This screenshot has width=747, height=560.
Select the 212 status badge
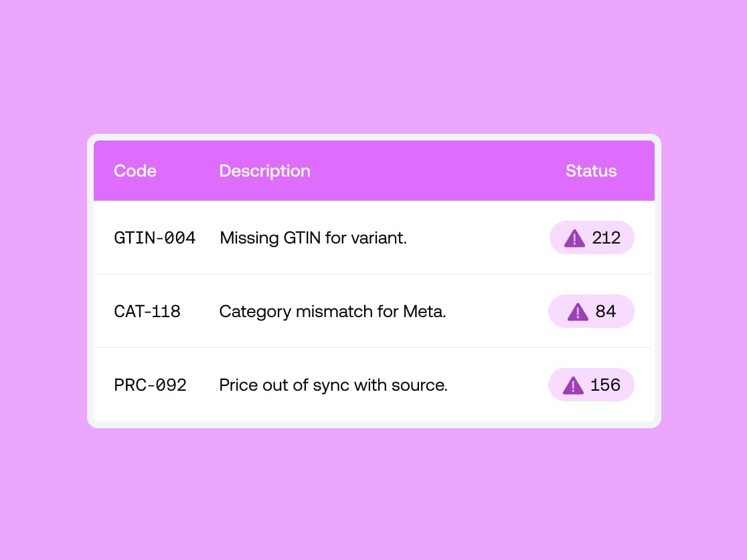(x=592, y=238)
